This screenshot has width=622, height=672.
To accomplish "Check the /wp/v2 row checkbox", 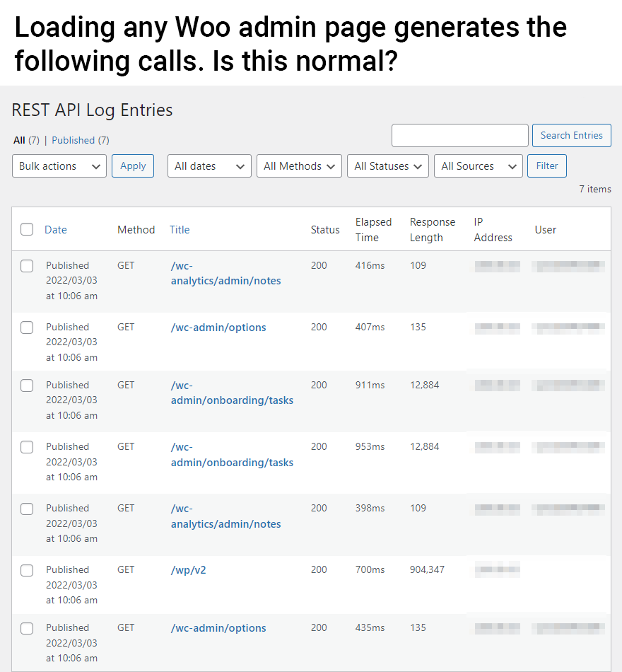I will [x=27, y=570].
